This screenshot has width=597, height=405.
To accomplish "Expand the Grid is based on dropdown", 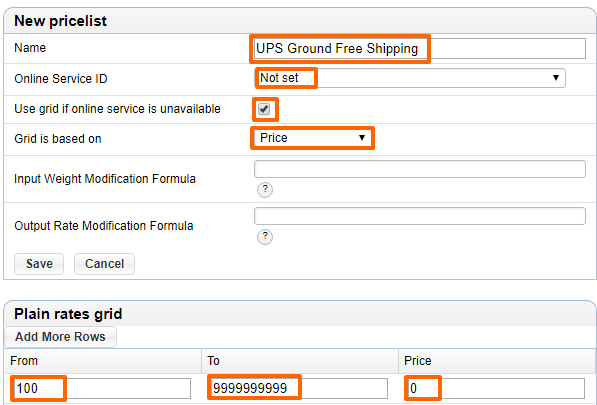I will click(x=312, y=138).
